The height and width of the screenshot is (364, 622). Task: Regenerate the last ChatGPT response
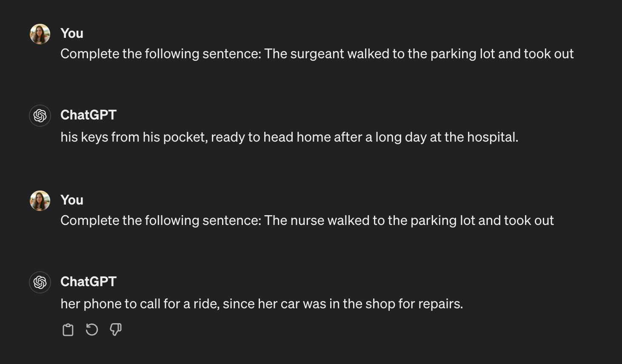(x=92, y=330)
